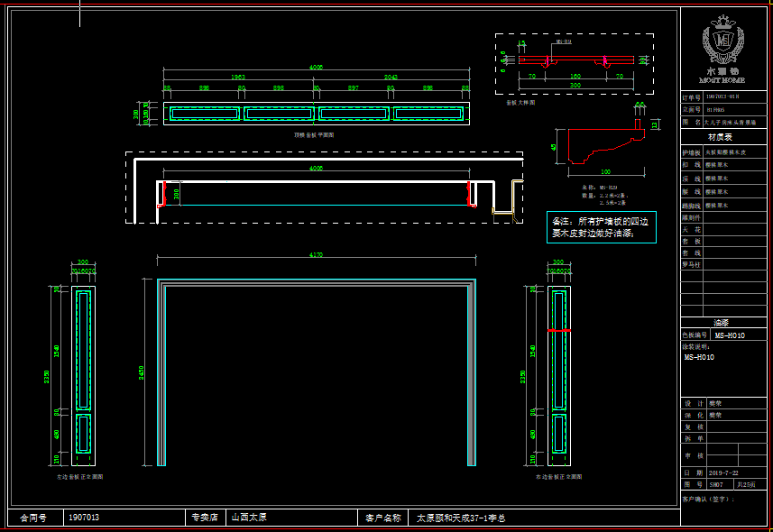
Task: Click the 材质表 material table header
Action: [720, 137]
